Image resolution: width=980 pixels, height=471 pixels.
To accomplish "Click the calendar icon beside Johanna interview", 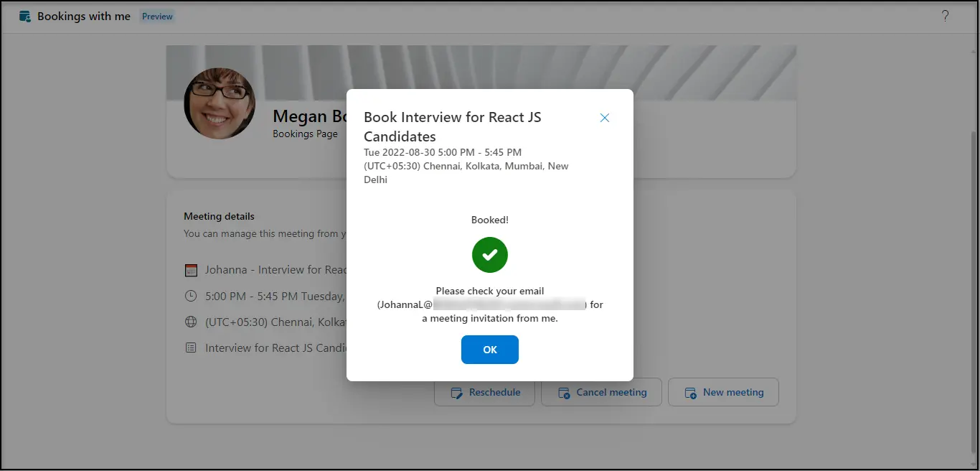I will [x=191, y=270].
